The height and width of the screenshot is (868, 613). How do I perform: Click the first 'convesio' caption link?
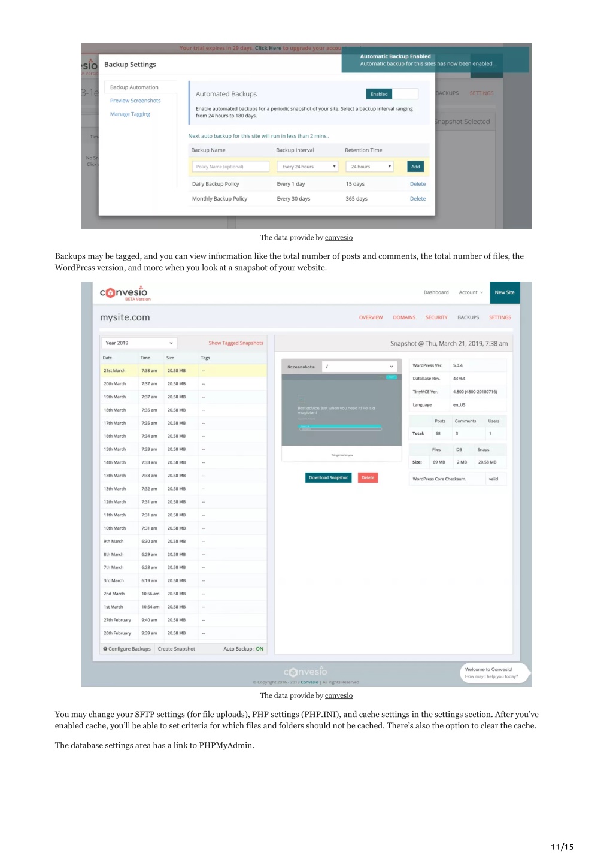click(339, 238)
